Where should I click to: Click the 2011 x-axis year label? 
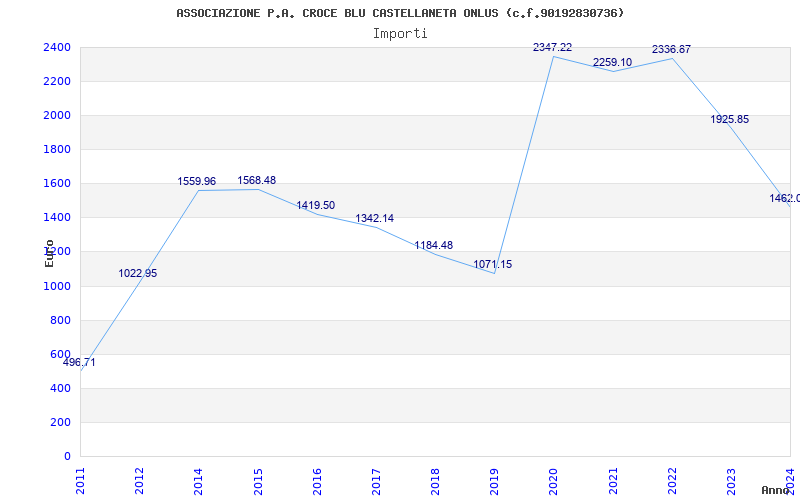81,481
